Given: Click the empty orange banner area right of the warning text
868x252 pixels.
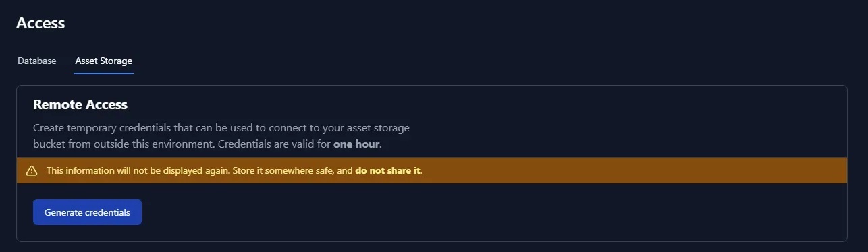Looking at the screenshot, I should coord(634,170).
